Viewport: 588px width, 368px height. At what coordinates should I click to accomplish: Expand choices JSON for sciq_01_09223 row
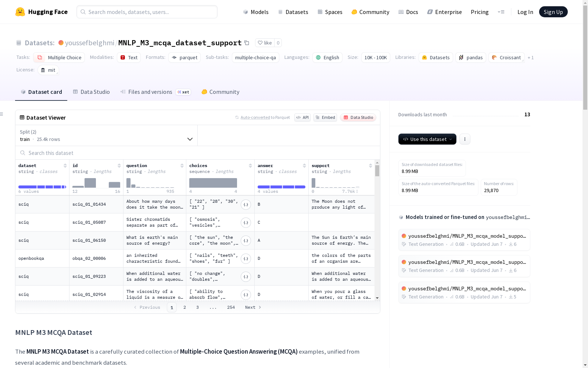point(246,277)
